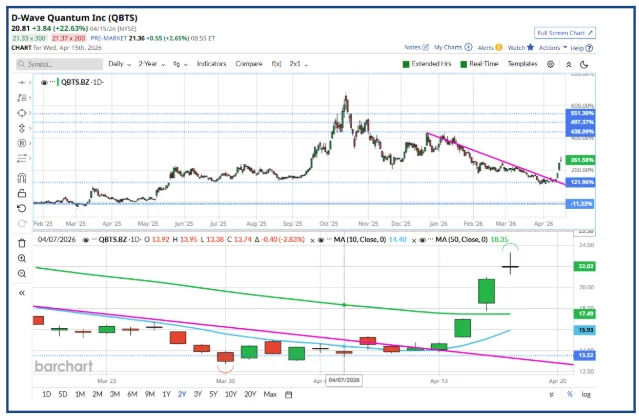The height and width of the screenshot is (416, 639).
Task: Open the crosshair cursor tool
Action: (x=21, y=82)
